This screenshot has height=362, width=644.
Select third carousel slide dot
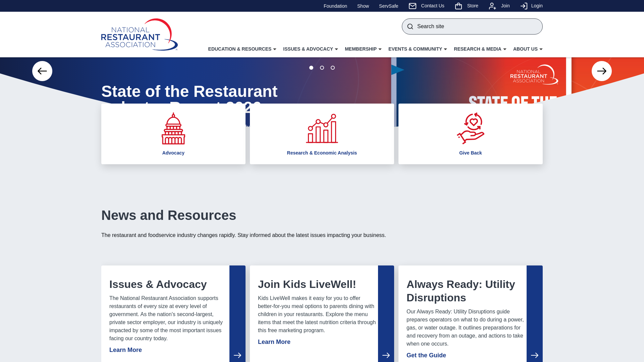point(333,68)
